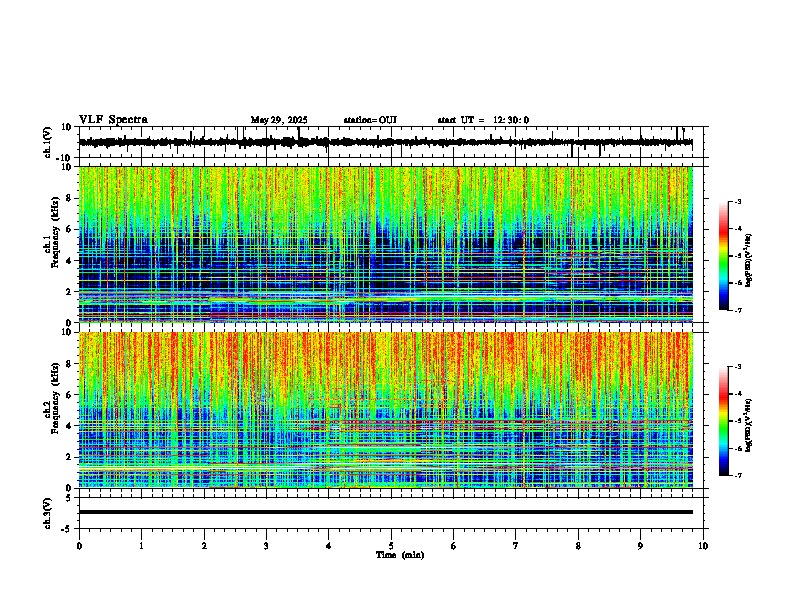Click time axis tick label "8"
This screenshot has width=792, height=612.
coord(578,546)
